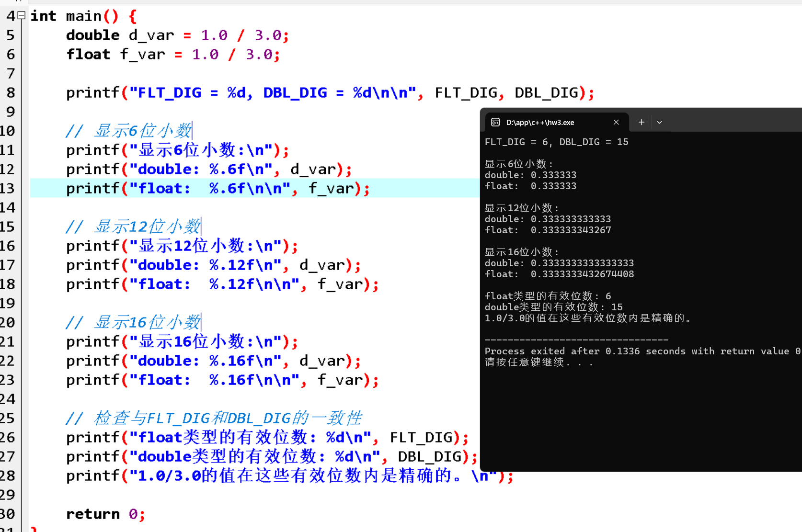Open a new terminal tab with plus
Viewport: 802px width, 532px height.
point(641,123)
